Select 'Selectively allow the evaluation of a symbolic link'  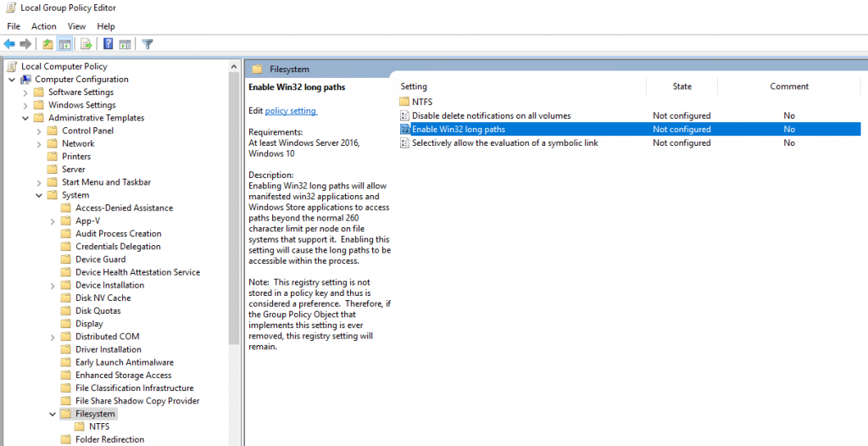504,143
